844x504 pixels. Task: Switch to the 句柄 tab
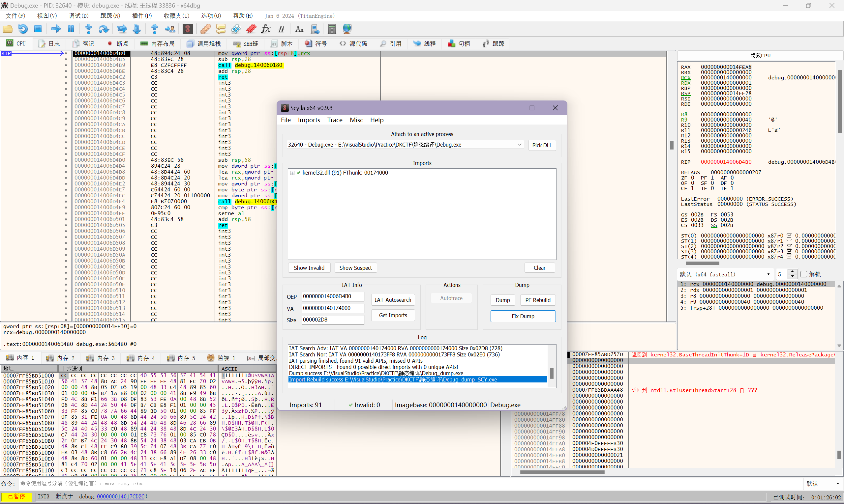point(459,43)
